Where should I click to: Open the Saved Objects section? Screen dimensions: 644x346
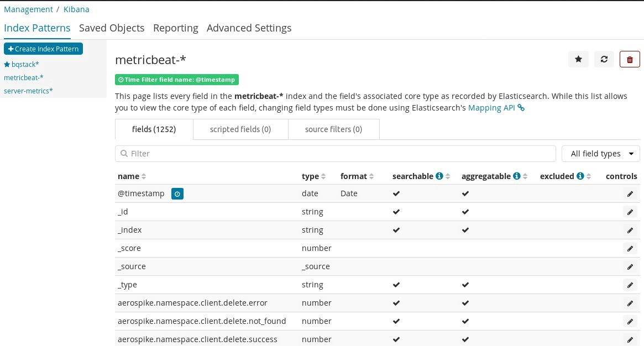(x=112, y=28)
